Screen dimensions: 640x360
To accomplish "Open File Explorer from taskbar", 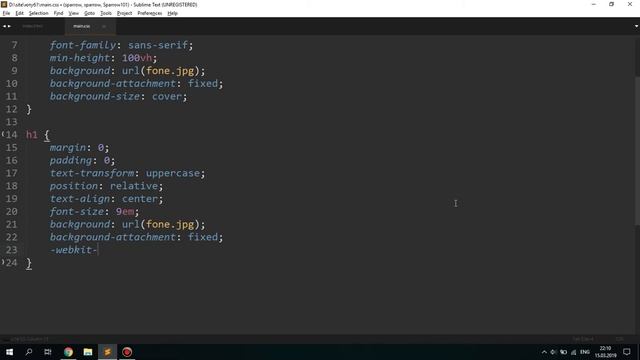I will point(88,352).
